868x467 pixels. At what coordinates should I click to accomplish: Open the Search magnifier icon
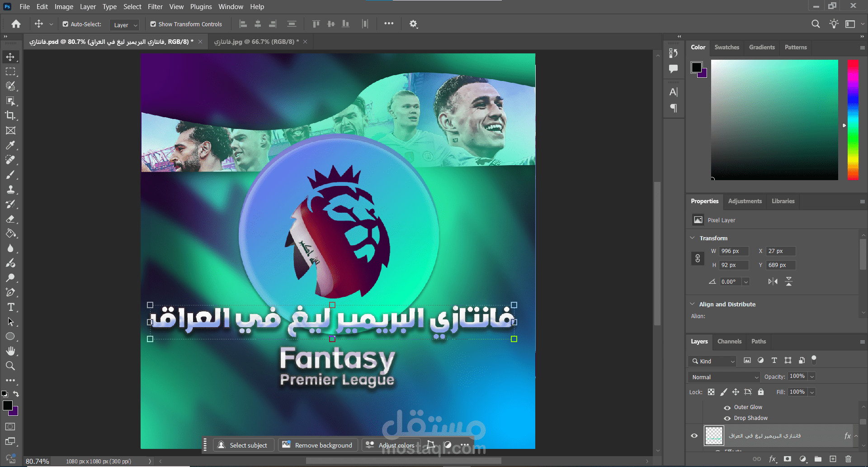pyautogui.click(x=816, y=24)
